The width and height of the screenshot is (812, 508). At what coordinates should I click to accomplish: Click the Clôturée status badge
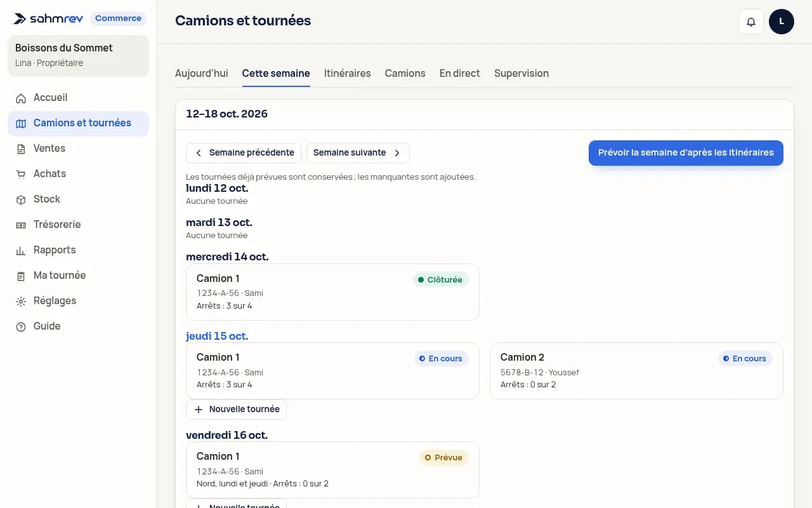coord(441,280)
